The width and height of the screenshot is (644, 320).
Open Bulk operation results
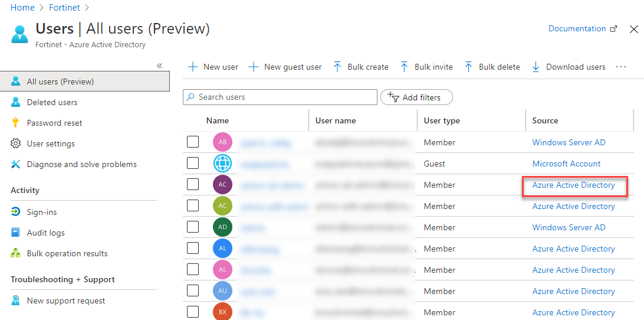[67, 253]
